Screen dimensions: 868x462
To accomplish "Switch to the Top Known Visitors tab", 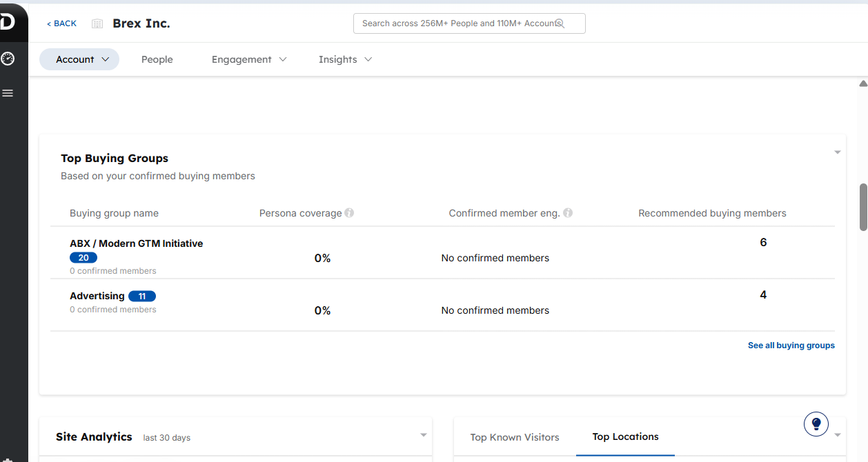I will tap(514, 436).
